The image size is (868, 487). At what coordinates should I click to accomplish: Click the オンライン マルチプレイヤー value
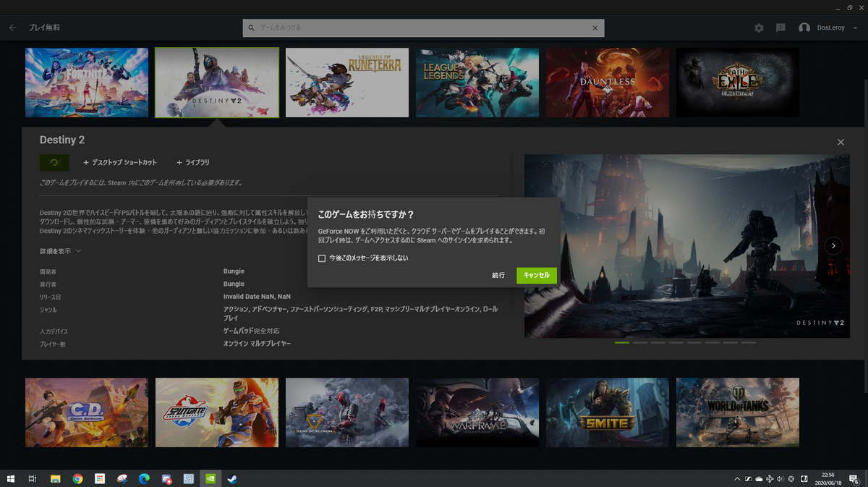257,344
